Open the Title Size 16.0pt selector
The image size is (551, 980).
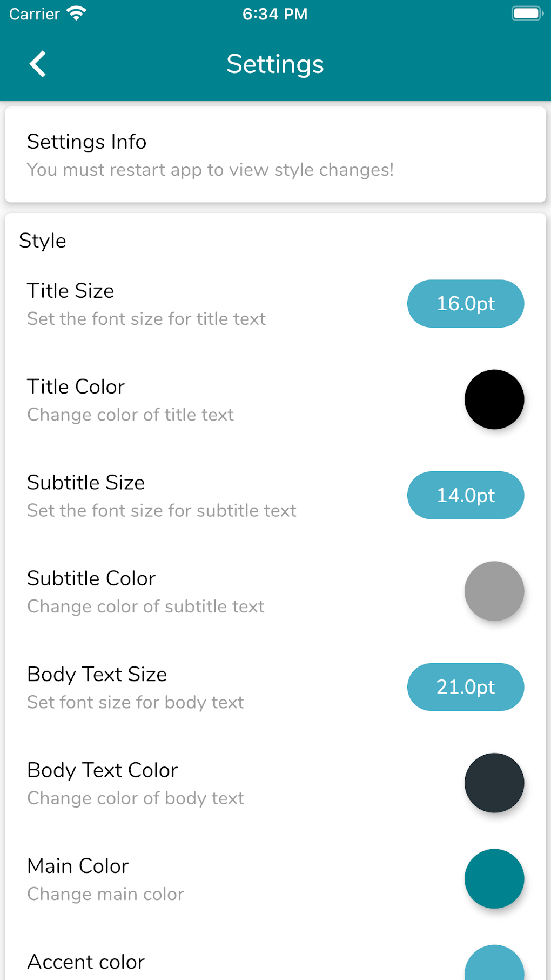click(465, 304)
